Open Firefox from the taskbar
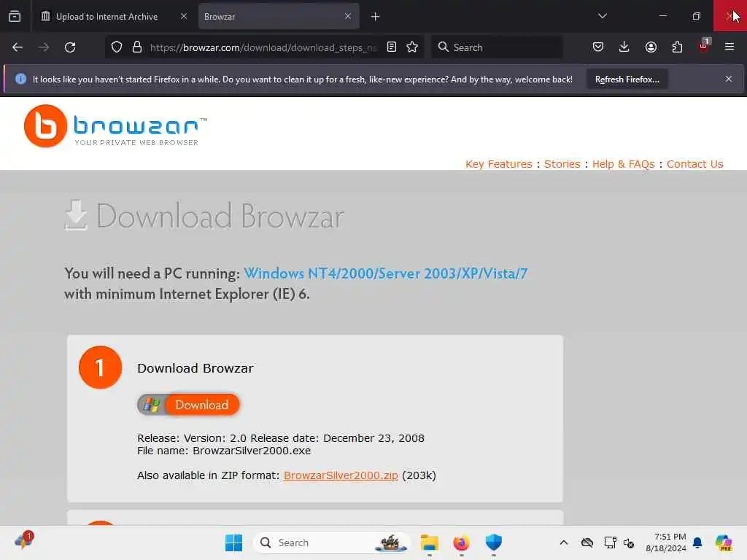The image size is (747, 560). [461, 542]
